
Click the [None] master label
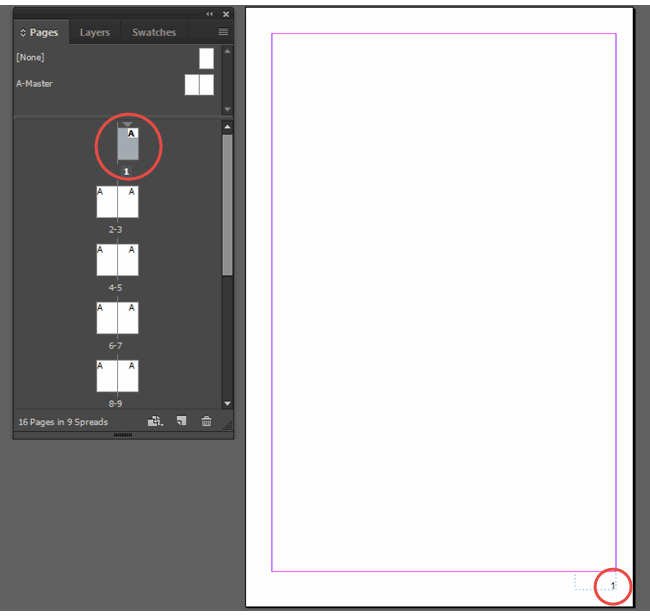click(x=30, y=58)
